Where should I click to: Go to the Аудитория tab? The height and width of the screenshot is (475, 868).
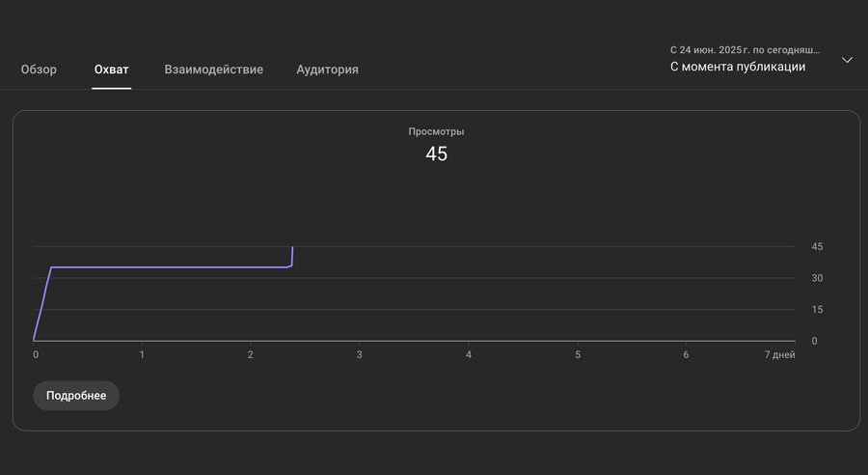point(328,70)
